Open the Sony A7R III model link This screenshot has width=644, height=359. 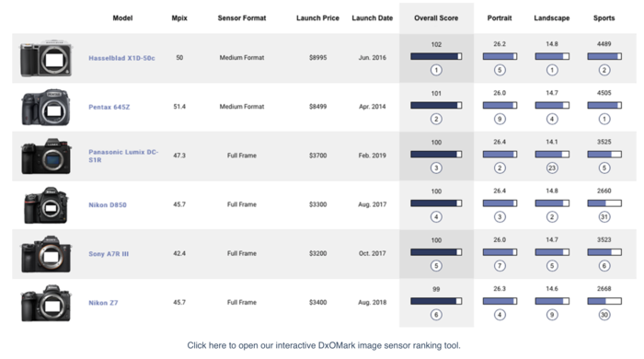coord(109,254)
